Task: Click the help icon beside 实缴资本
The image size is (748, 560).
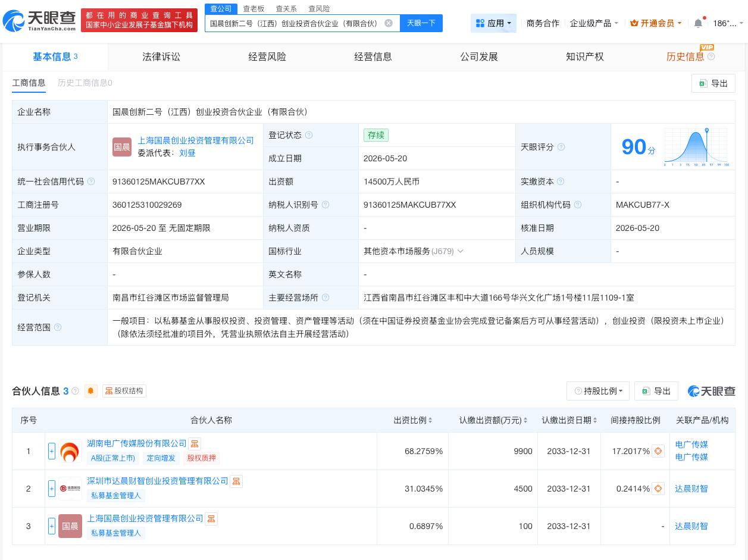Action: click(560, 182)
